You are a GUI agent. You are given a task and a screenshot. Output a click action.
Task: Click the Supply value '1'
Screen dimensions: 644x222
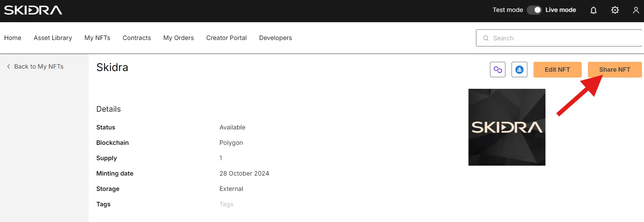pyautogui.click(x=221, y=158)
